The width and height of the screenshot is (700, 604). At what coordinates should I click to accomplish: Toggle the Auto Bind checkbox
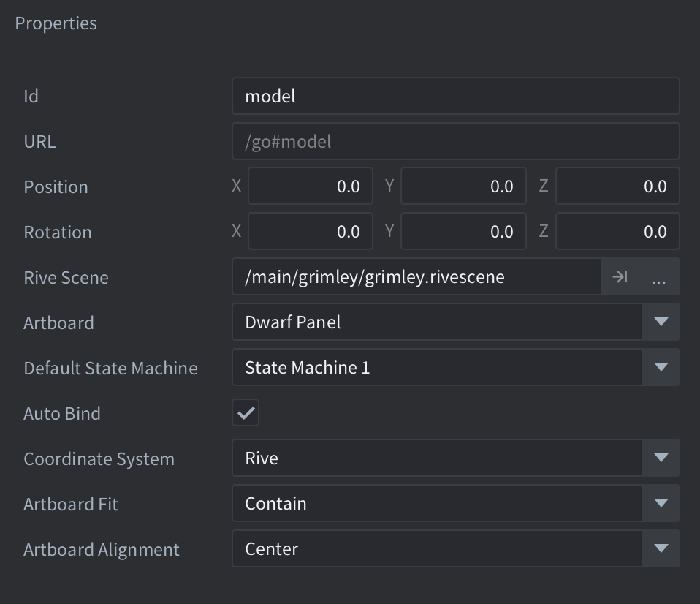246,413
